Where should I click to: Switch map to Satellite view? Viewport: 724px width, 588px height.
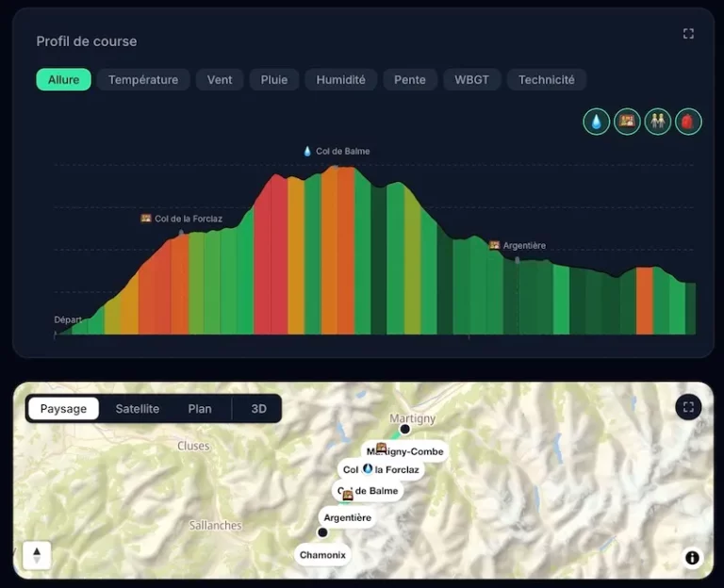click(x=137, y=408)
